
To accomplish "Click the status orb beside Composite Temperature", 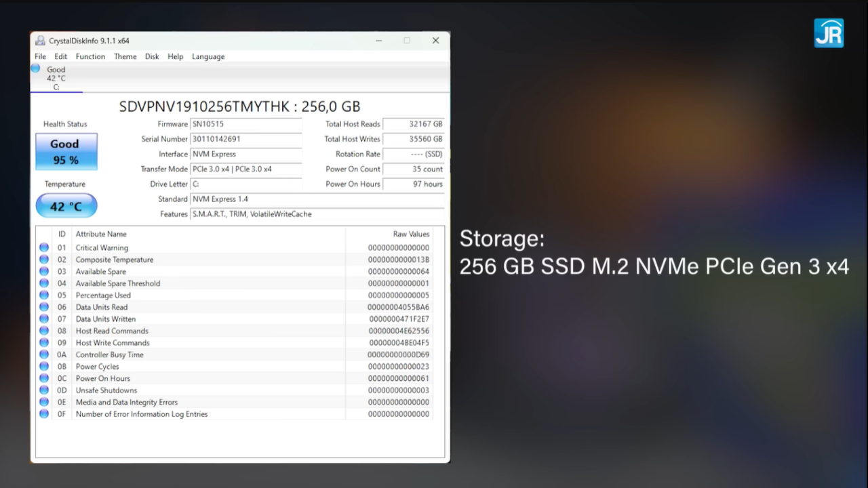I will point(44,260).
